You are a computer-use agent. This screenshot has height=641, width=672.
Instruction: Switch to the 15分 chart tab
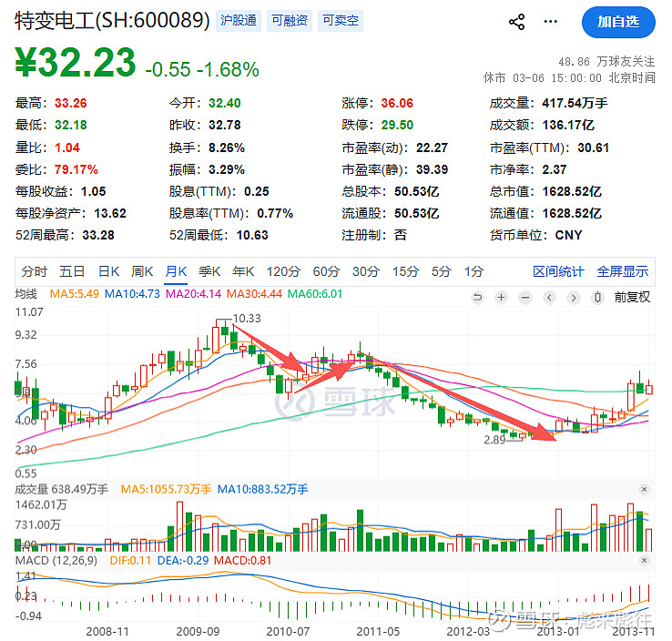(405, 271)
